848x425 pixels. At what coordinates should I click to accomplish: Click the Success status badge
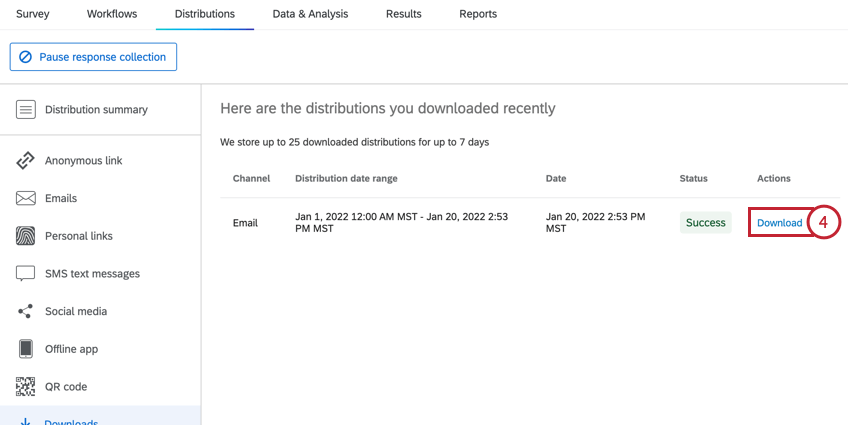[705, 223]
